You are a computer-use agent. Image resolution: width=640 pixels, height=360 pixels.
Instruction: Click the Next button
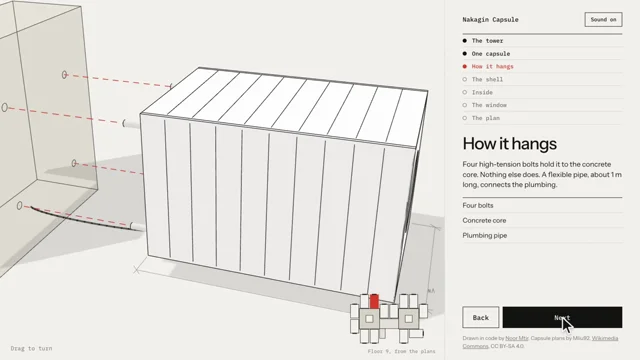pos(562,317)
